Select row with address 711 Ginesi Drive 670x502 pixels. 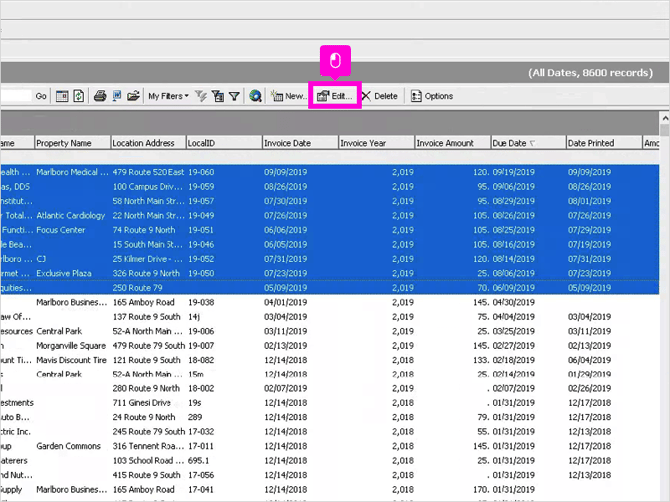click(329, 403)
